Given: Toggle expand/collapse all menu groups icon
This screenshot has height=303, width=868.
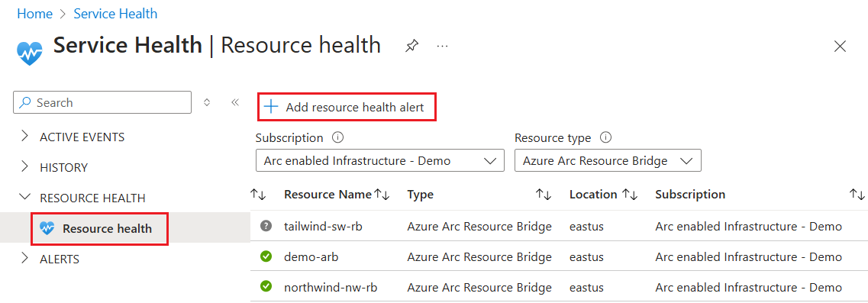Looking at the screenshot, I should pos(207,102).
